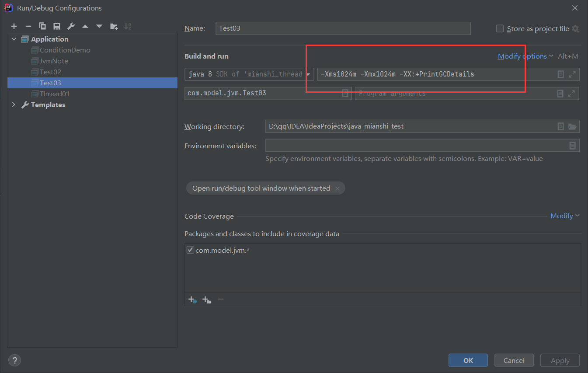Screen dimensions: 588x373
Task: Focus the Name field containing Test03
Action: click(x=343, y=28)
